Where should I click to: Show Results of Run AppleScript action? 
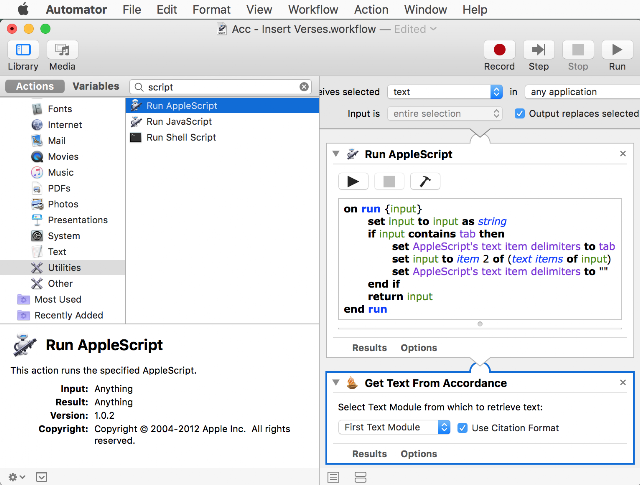pyautogui.click(x=369, y=348)
